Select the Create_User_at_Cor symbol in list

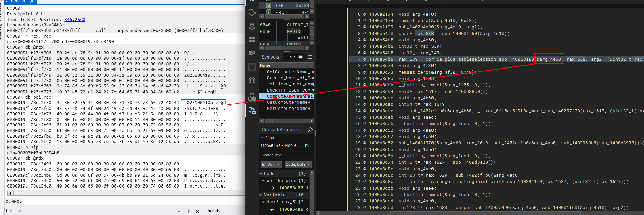coord(290,78)
